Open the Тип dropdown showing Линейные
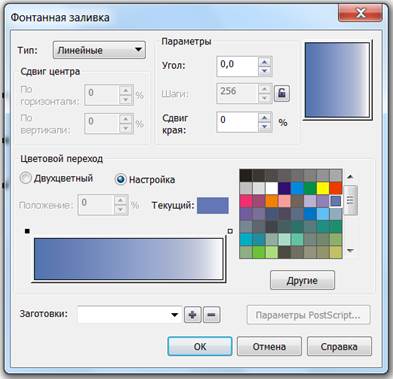The height and width of the screenshot is (379, 393). [x=99, y=50]
